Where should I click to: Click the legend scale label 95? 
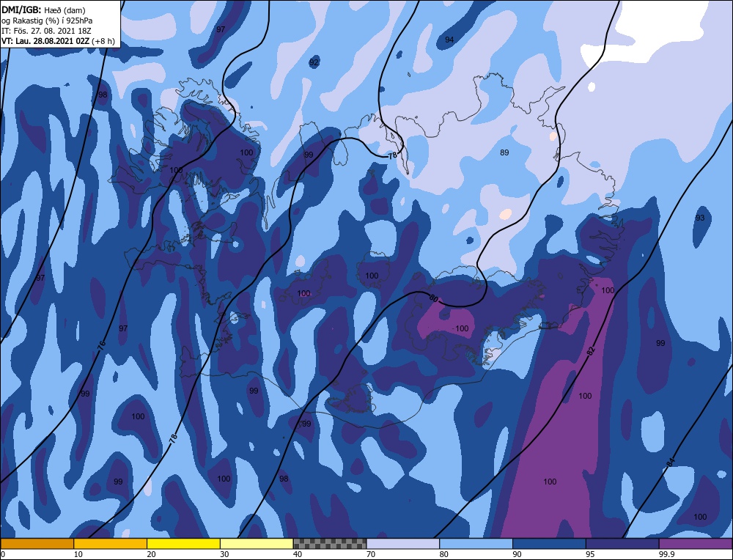coord(590,554)
